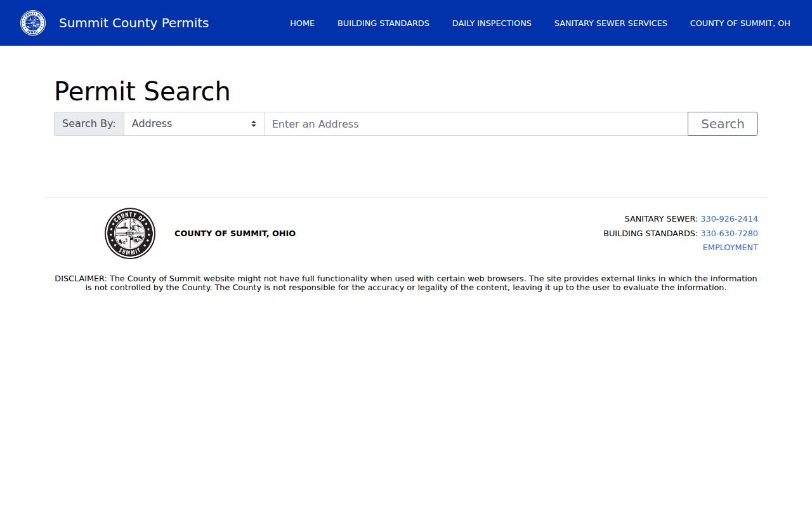Open the Summit County Permits title link
The image size is (812, 508).
pyautogui.click(x=134, y=23)
